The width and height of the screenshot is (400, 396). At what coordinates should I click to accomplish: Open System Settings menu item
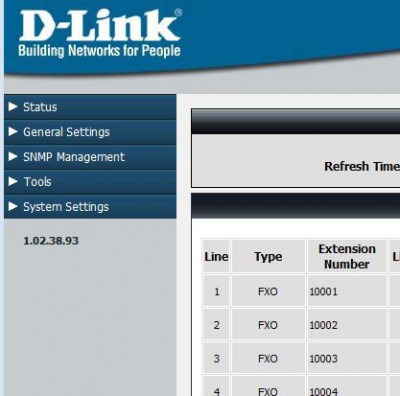point(90,207)
